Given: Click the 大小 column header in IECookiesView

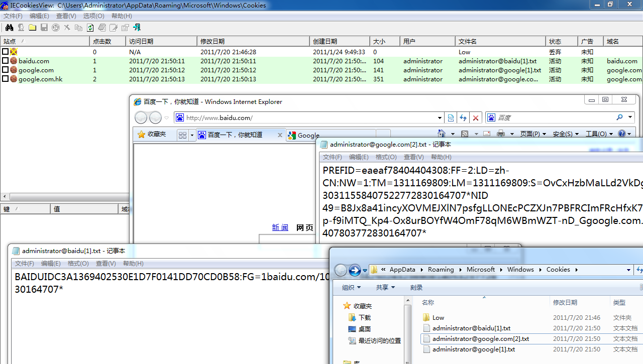Looking at the screenshot, I should pyautogui.click(x=385, y=41).
